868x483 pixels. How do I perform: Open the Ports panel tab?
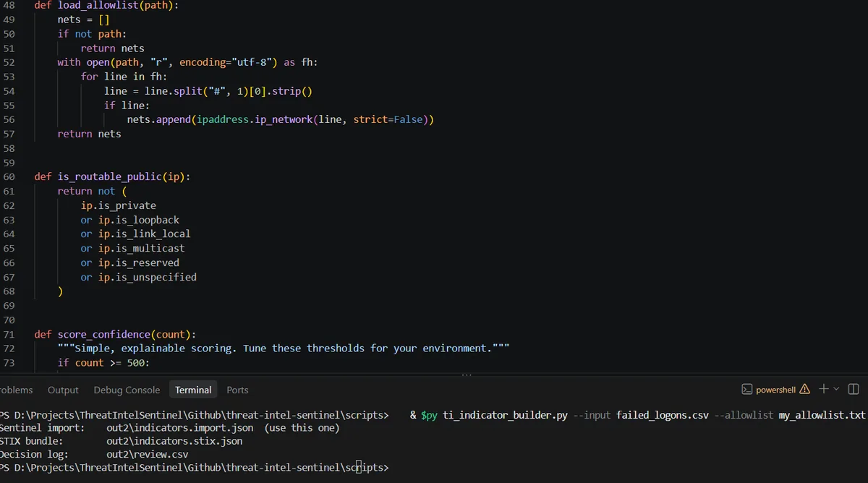point(237,390)
